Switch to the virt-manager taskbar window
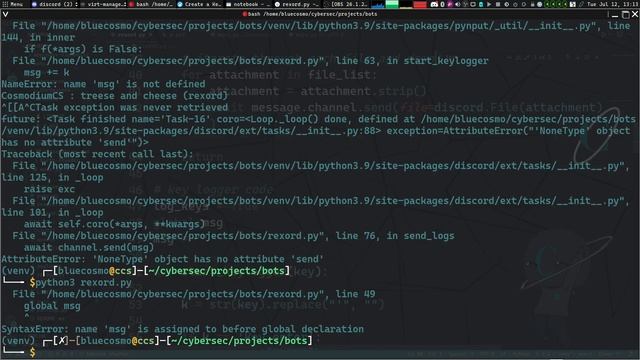The image size is (640, 360). click(x=104, y=4)
